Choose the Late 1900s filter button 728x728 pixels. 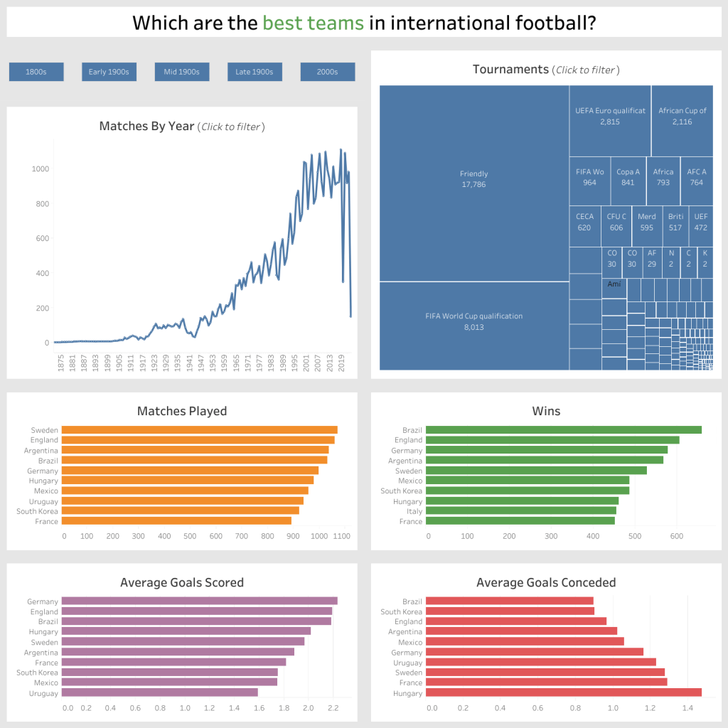[255, 72]
